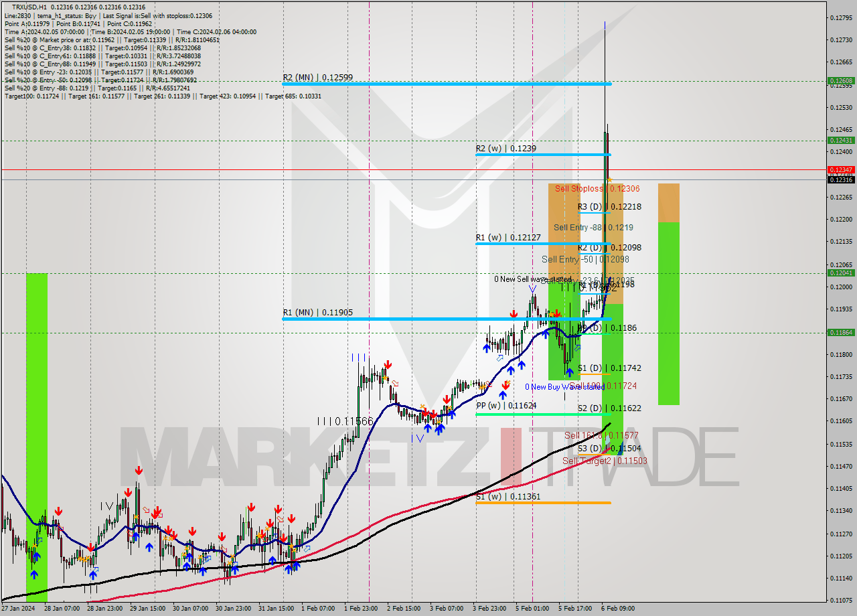Select the '29 Jan 15:00' time axis label
This screenshot has height=616, width=857.
tap(147, 609)
